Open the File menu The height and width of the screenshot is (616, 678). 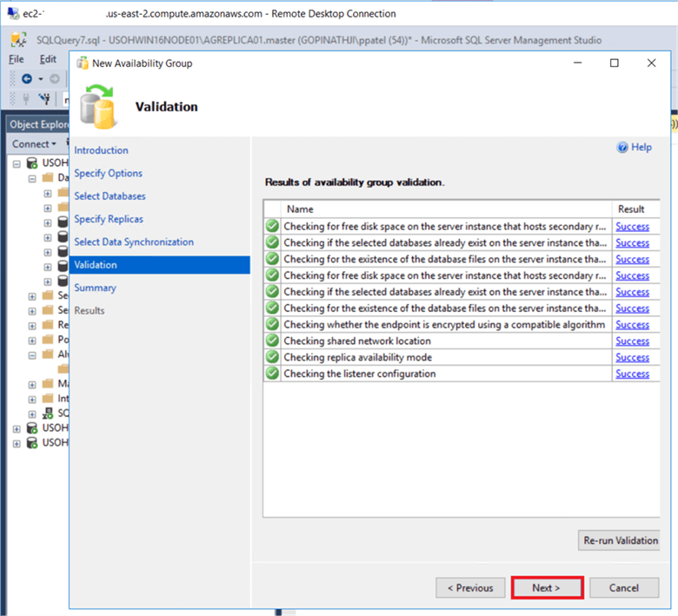click(17, 59)
